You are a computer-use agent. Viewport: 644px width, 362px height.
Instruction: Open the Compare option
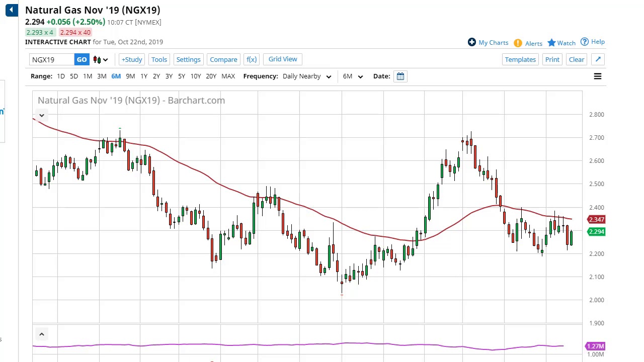point(223,59)
